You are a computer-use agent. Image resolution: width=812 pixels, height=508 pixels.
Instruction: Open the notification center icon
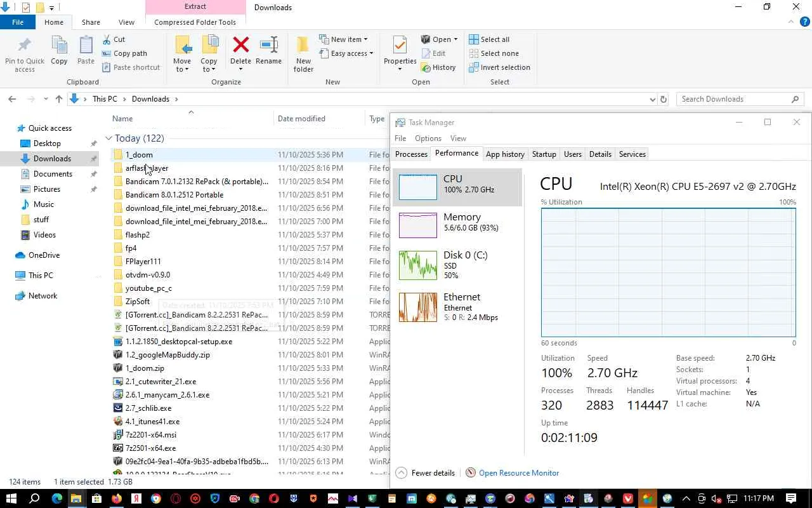coord(791,498)
